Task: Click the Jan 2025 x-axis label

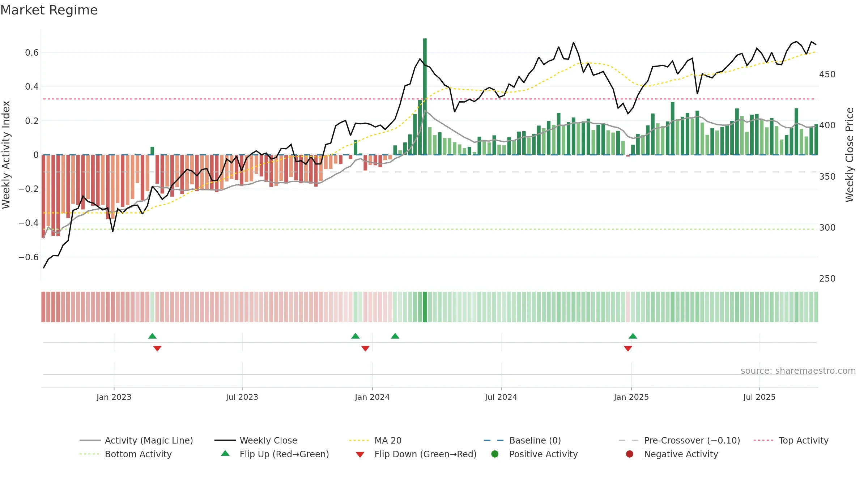Action: coord(631,397)
